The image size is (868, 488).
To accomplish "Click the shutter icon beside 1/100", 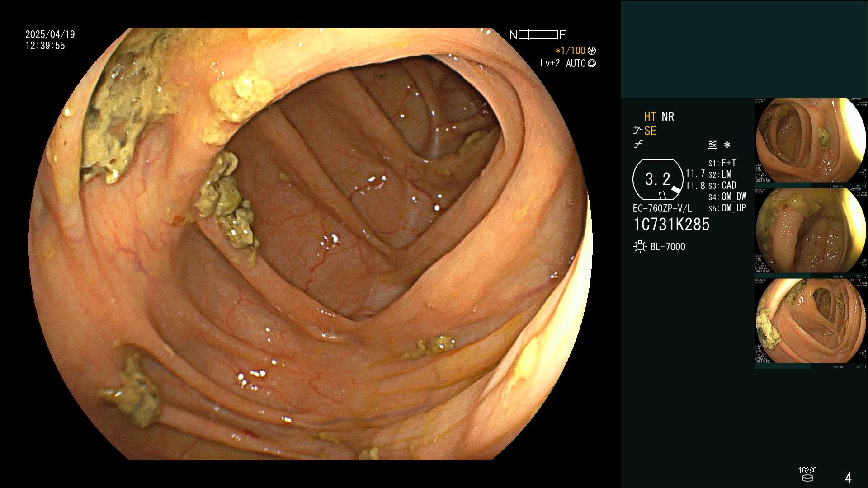I will point(592,51).
